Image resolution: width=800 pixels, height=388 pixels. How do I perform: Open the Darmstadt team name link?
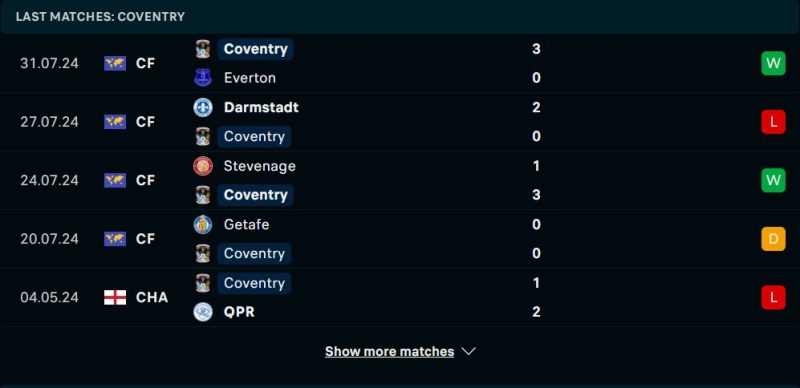click(x=261, y=107)
